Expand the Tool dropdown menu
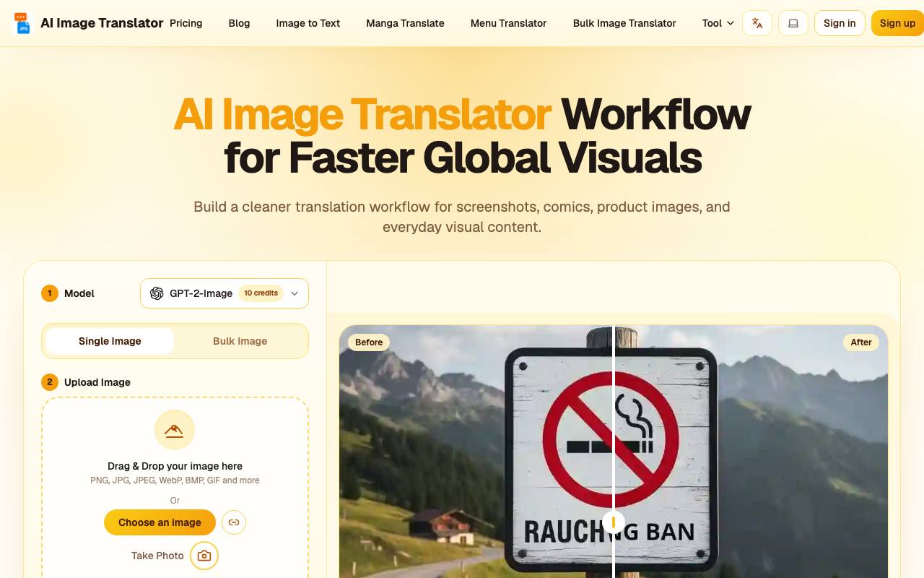The image size is (924, 578). coord(718,23)
